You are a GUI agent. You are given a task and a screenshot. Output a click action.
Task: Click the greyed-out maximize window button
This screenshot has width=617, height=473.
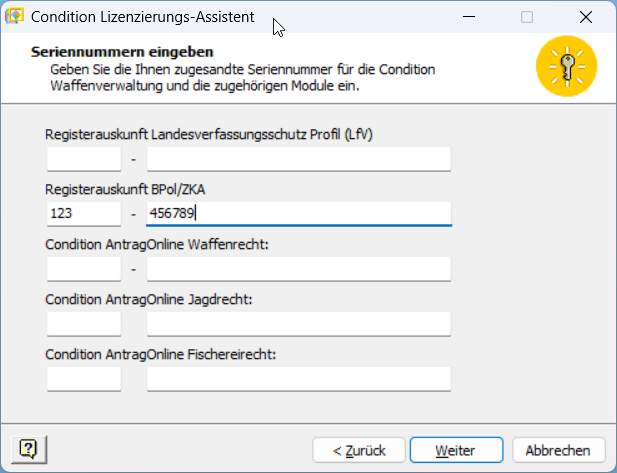pos(527,17)
